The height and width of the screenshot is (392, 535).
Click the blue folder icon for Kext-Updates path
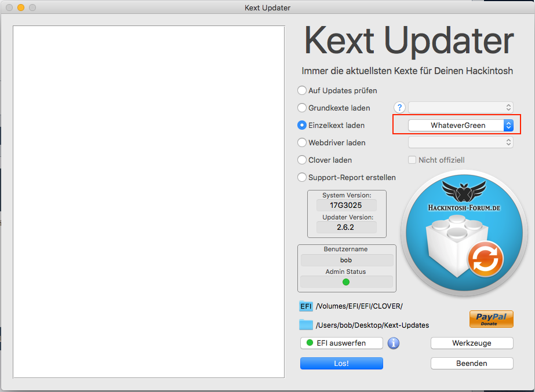click(305, 325)
